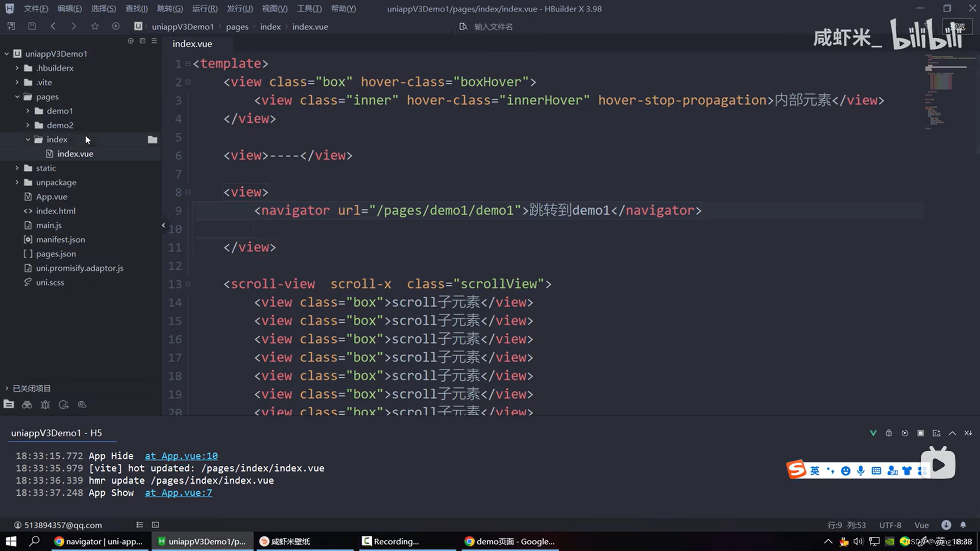Stop the running console with square icon

921,433
